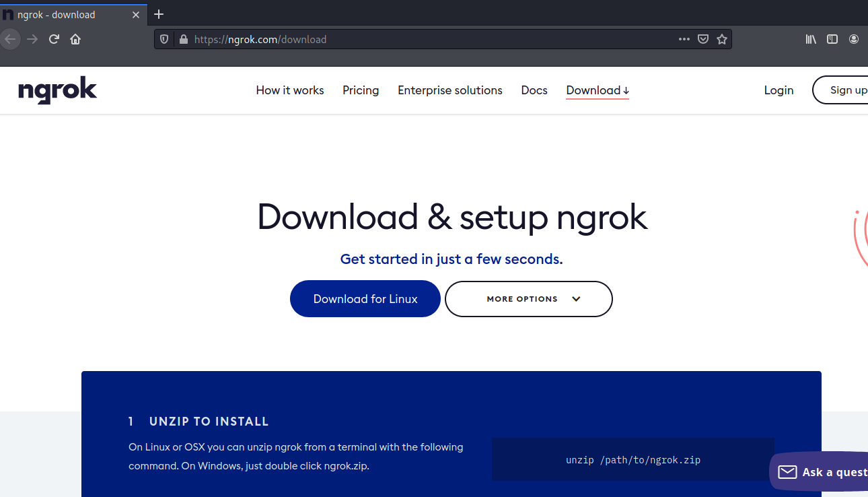Open the page actions overflow menu
Image resolution: width=868 pixels, height=497 pixels.
(684, 39)
